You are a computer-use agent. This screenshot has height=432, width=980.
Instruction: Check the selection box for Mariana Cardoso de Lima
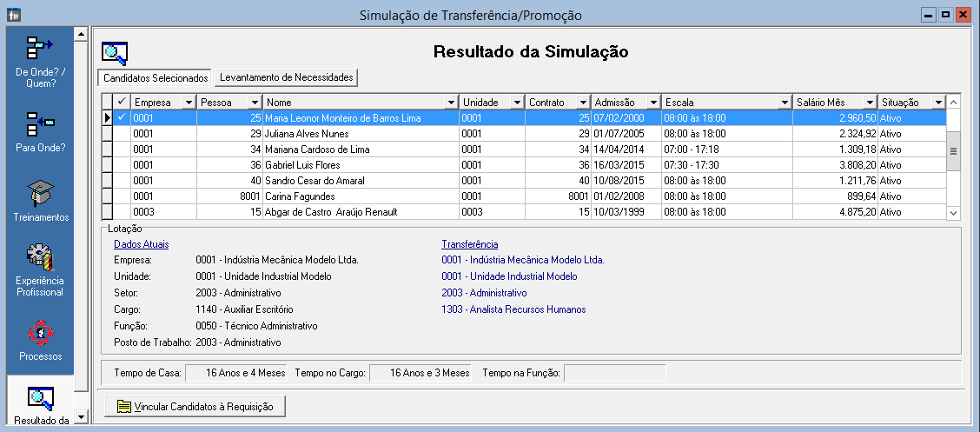[122, 150]
